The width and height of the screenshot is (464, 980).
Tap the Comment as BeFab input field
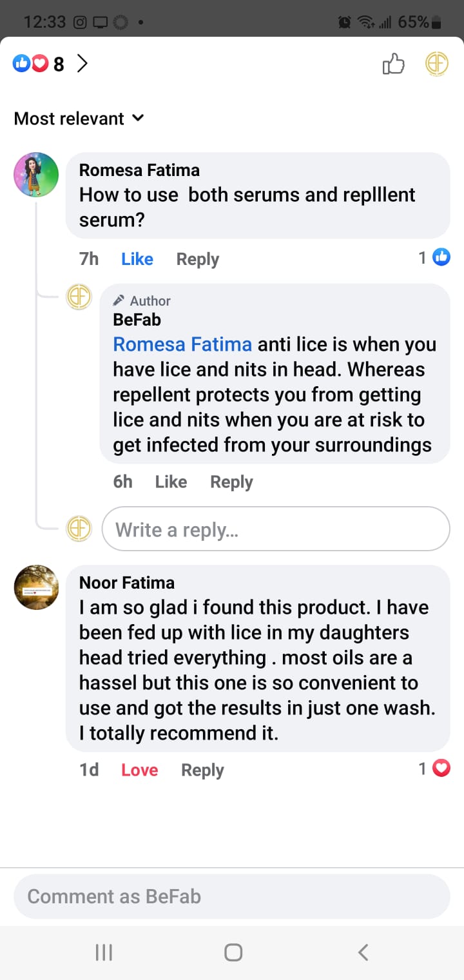point(232,896)
